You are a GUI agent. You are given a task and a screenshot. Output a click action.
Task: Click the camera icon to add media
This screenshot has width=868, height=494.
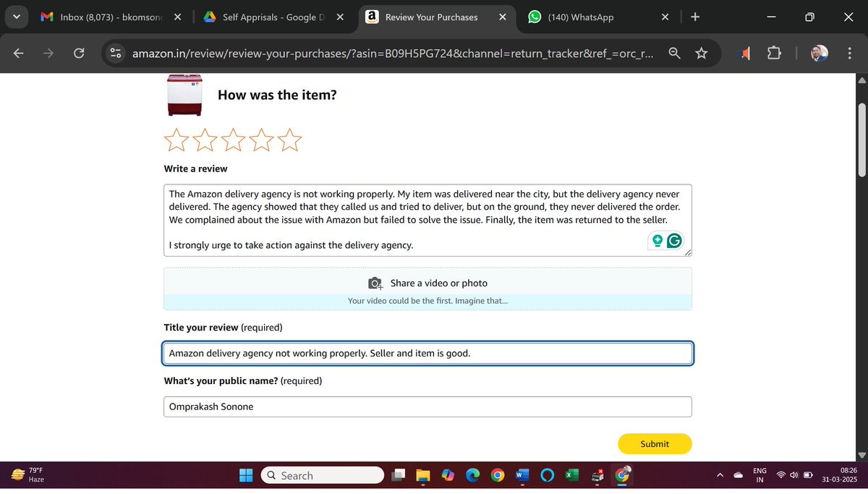point(375,284)
